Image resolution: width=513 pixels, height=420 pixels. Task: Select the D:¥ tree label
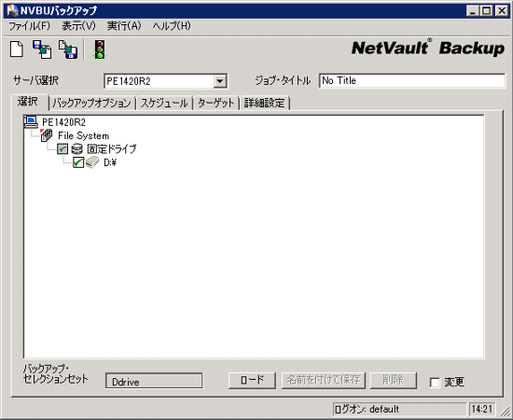110,162
